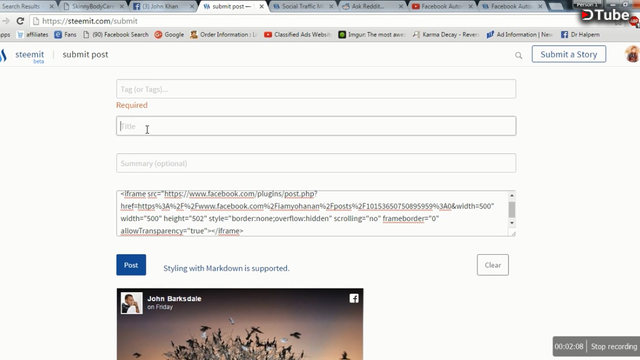
Task: Switch to the Ask Reddit tab
Action: pos(372,6)
